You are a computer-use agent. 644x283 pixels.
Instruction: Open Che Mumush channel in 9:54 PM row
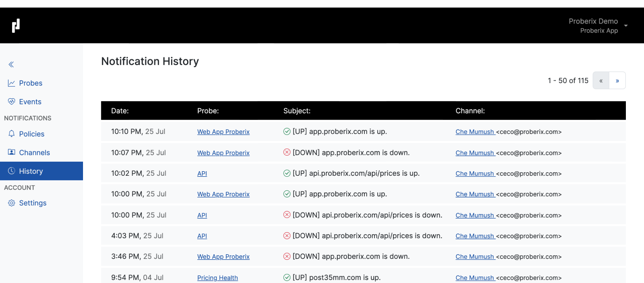click(x=475, y=278)
